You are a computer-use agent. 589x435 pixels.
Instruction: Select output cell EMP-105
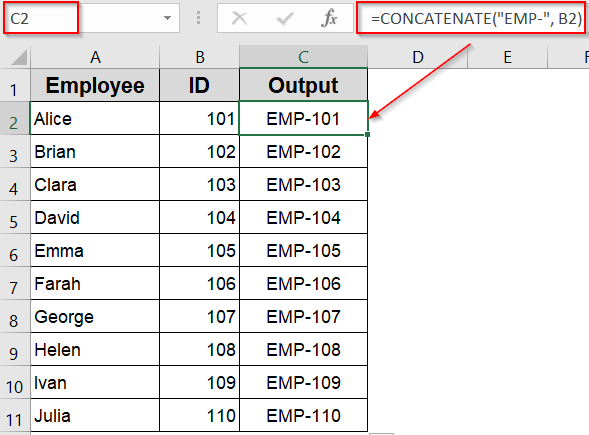coord(303,251)
